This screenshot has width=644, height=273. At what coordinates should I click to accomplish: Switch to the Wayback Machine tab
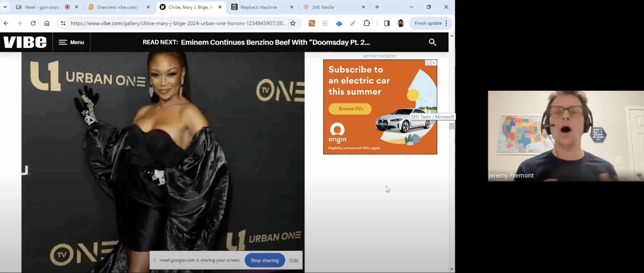click(258, 7)
